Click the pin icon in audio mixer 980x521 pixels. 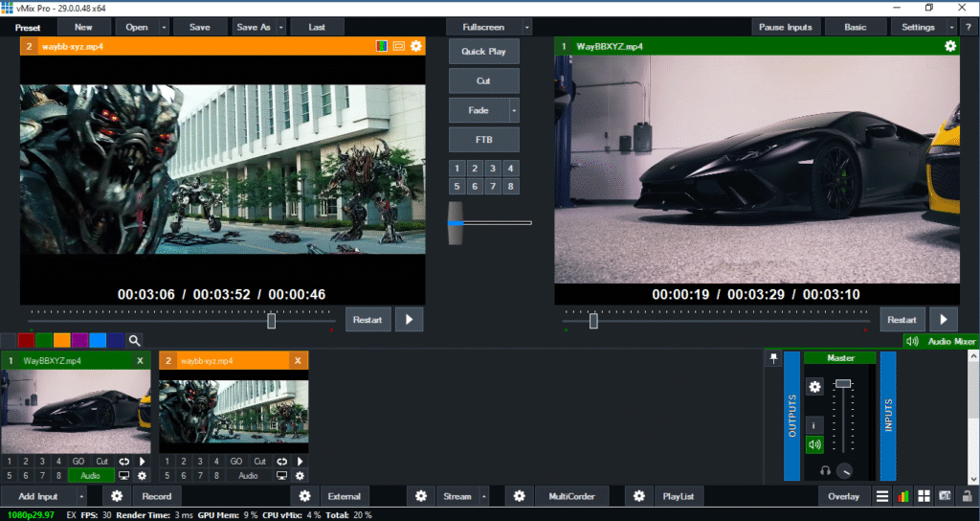[773, 358]
